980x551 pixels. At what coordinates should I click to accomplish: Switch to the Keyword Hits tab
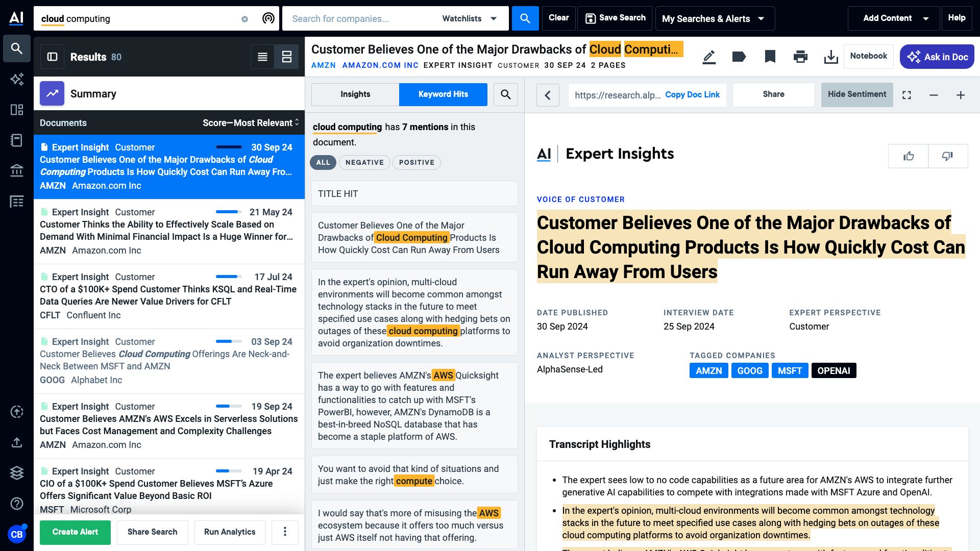443,94
